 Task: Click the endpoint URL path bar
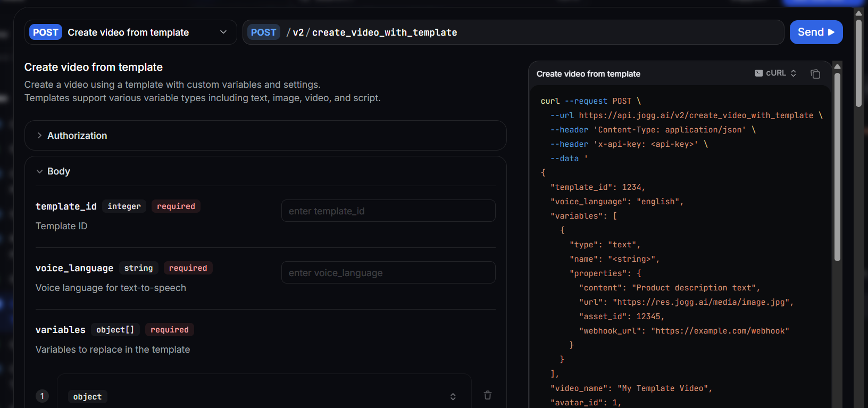click(x=513, y=32)
